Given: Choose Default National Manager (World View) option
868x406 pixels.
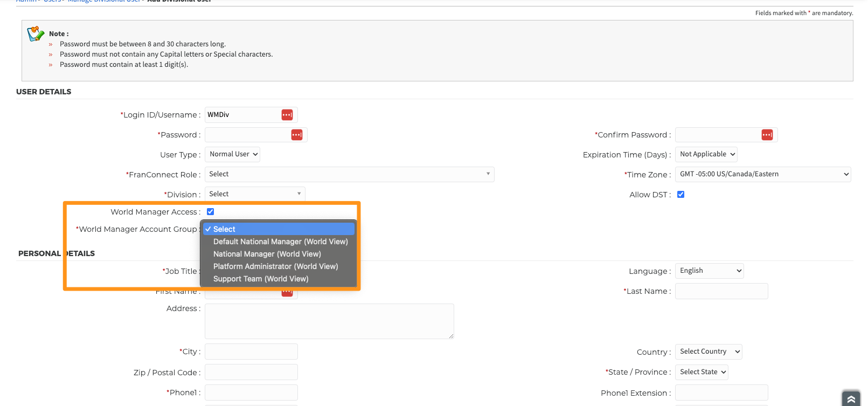Looking at the screenshot, I should 280,242.
